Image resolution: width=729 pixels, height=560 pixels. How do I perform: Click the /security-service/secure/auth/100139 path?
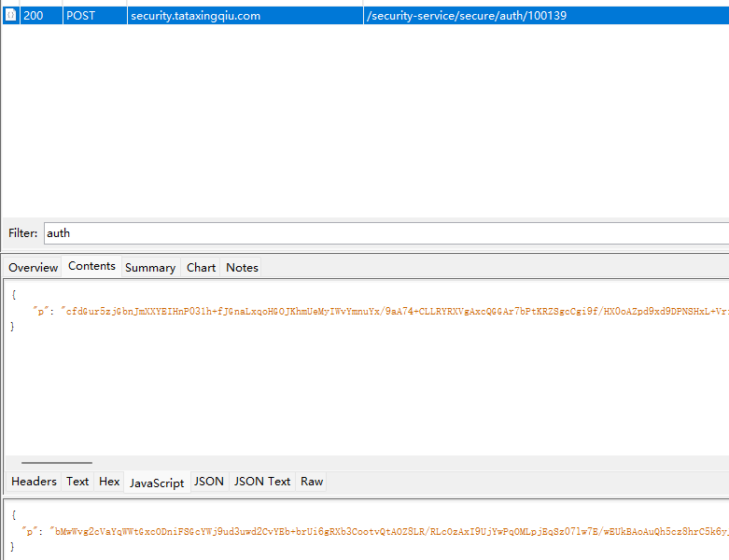pyautogui.click(x=466, y=16)
